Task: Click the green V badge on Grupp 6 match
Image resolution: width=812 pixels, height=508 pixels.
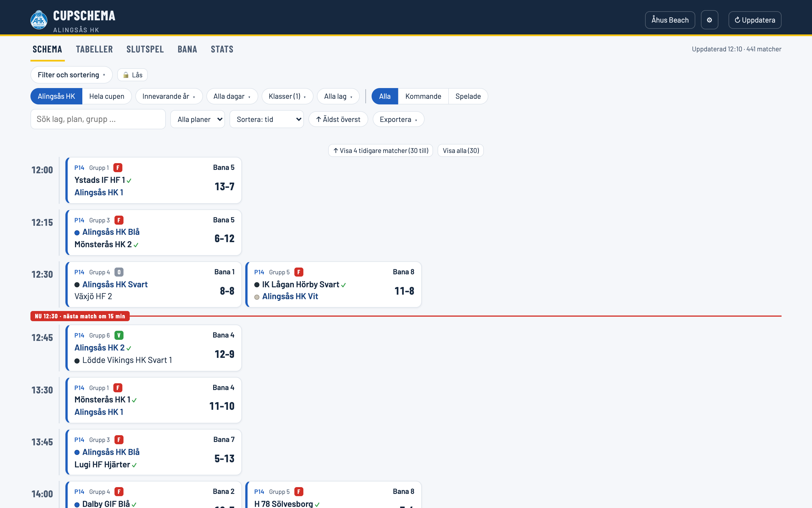Action: tap(119, 335)
